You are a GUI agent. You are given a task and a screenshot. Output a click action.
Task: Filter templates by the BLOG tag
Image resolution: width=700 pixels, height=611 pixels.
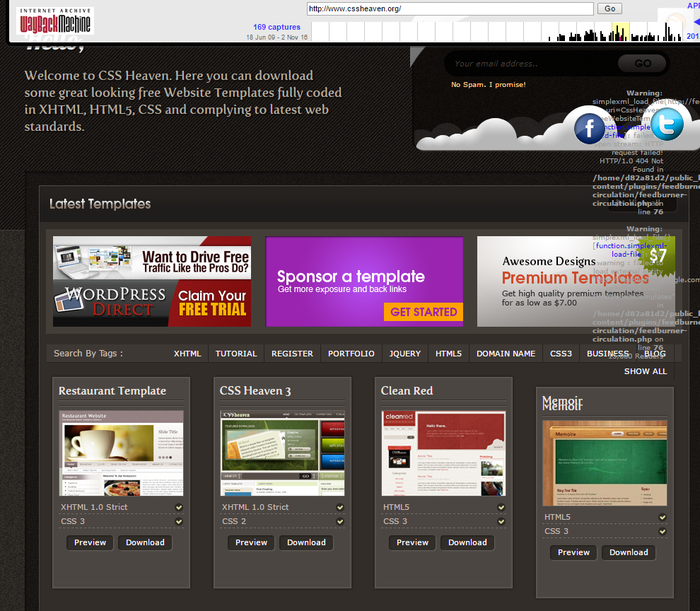click(655, 354)
